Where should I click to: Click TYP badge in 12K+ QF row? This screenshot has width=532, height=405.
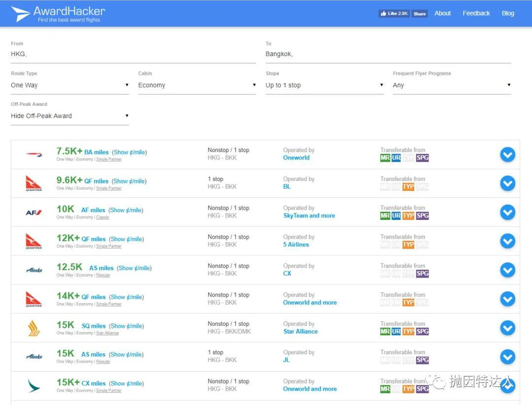point(408,245)
